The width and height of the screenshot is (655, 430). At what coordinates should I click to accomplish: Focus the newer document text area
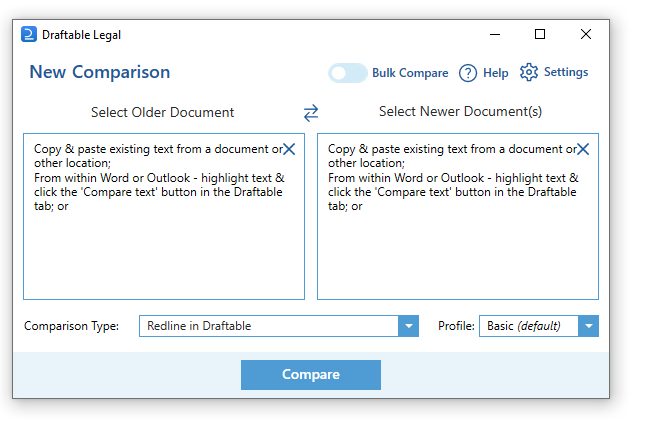click(x=458, y=250)
